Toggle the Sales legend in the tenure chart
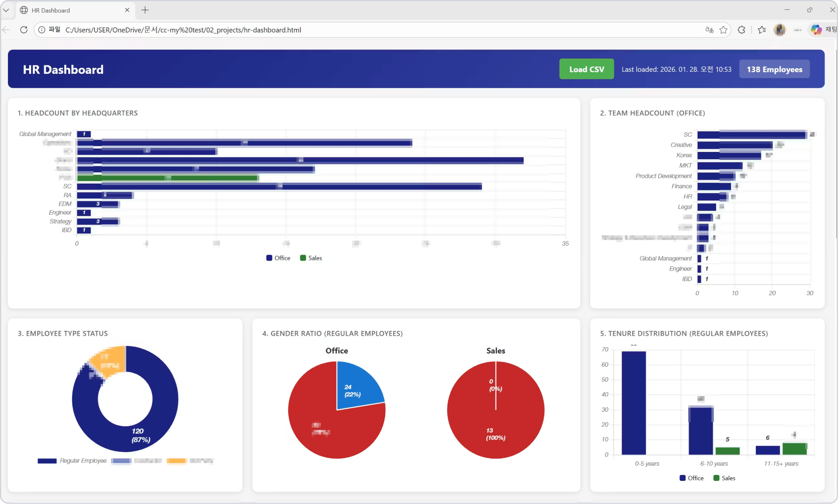838x504 pixels. coord(724,478)
